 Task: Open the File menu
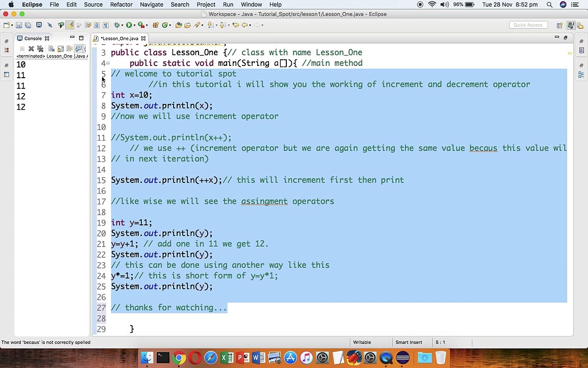[x=55, y=5]
